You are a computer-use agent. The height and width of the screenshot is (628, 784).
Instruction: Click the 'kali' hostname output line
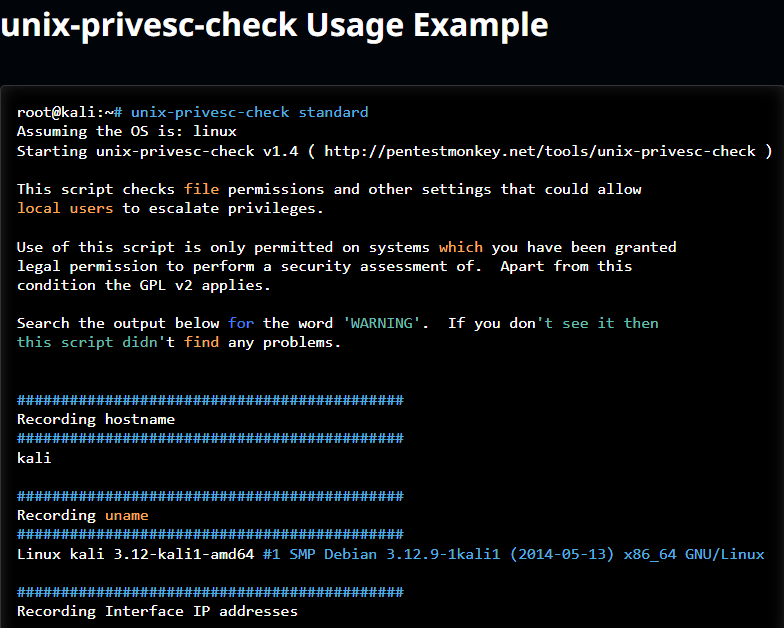34,458
